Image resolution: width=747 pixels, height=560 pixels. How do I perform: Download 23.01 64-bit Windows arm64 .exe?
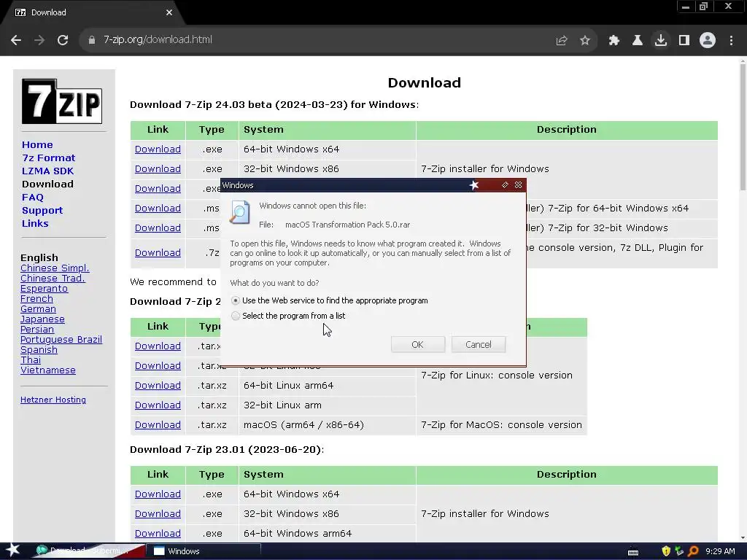[x=158, y=533]
